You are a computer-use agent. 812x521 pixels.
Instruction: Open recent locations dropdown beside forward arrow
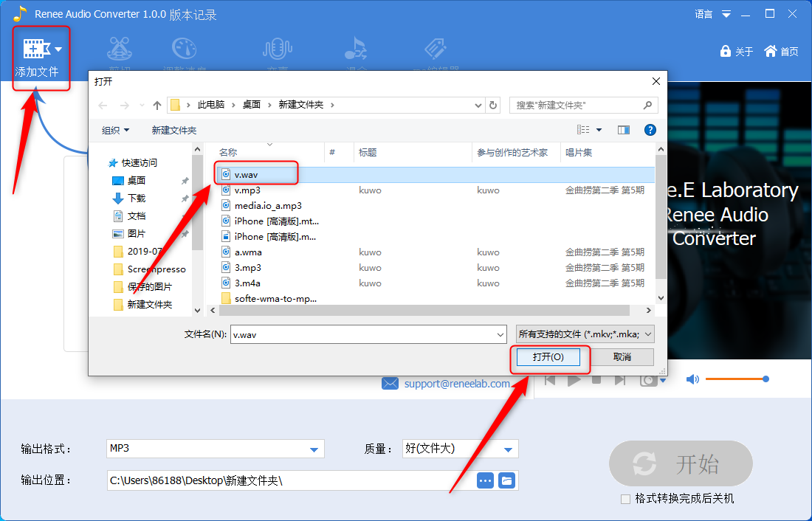point(142,105)
